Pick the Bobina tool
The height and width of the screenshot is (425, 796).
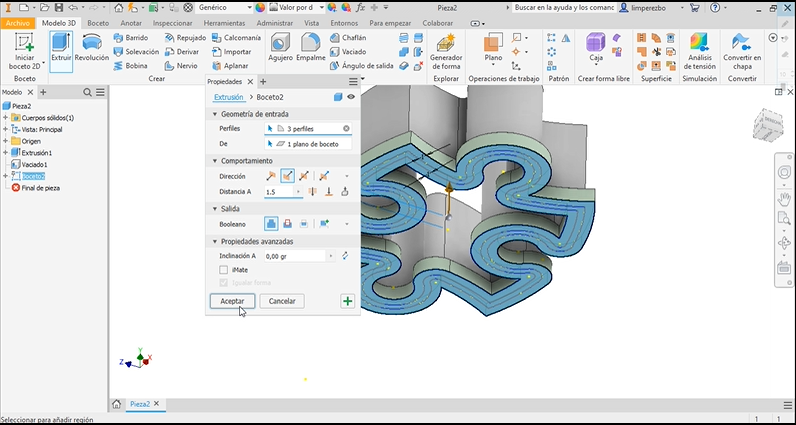130,66
